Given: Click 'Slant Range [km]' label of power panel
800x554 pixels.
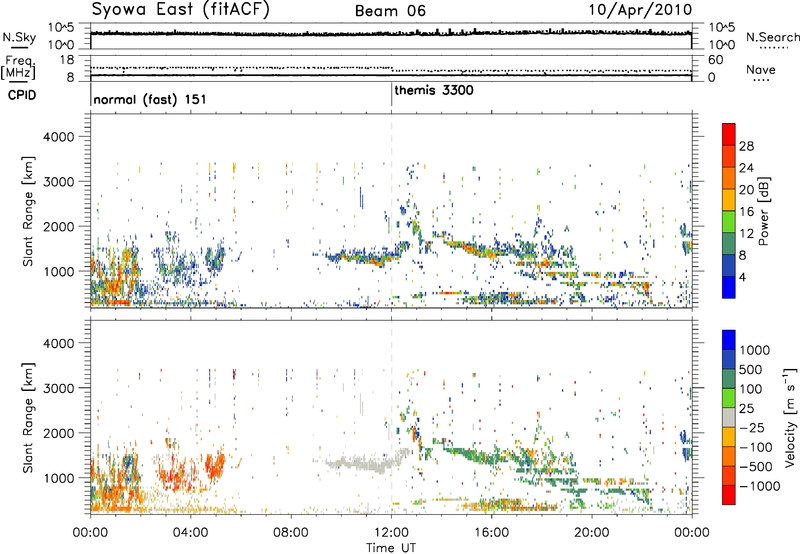Looking at the screenshot, I should click(28, 212).
